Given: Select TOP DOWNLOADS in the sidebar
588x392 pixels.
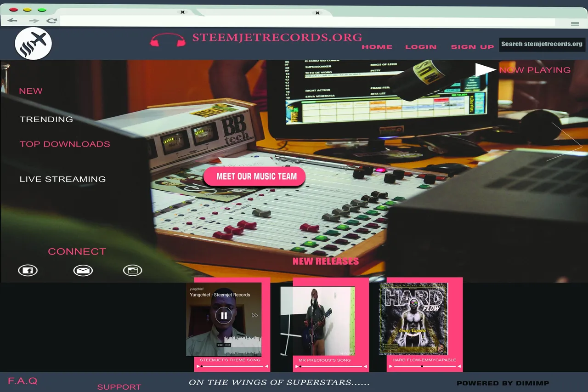Looking at the screenshot, I should click(x=65, y=144).
